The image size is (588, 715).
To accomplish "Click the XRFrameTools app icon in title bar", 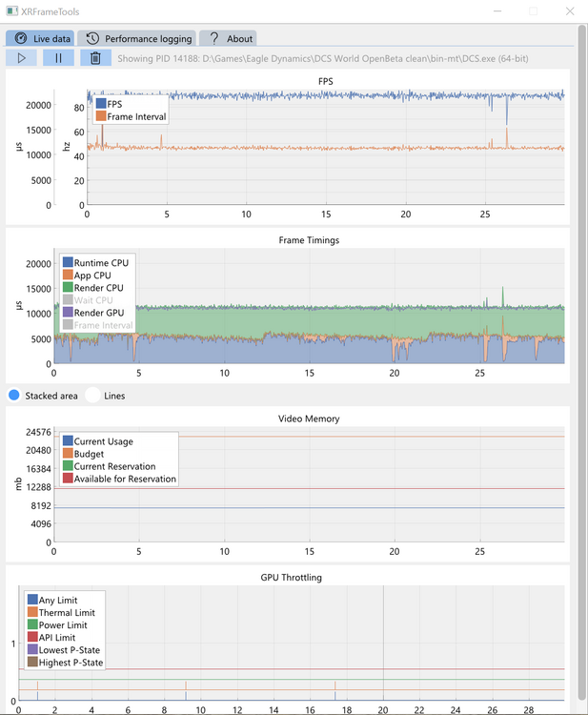I will pyautogui.click(x=10, y=11).
